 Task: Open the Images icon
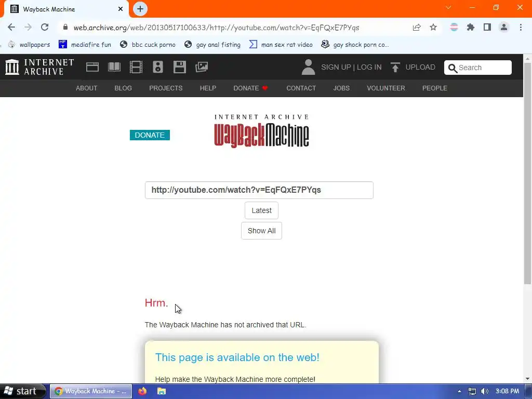click(202, 67)
